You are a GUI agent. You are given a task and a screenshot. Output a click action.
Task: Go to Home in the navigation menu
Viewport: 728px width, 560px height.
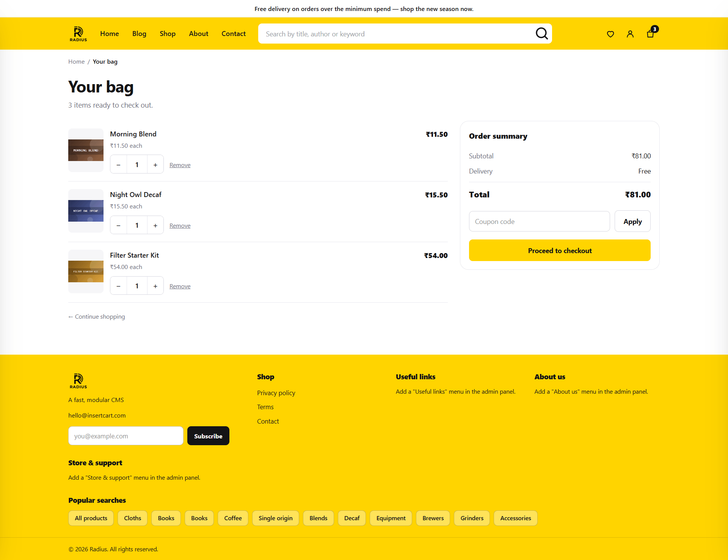[x=110, y=34]
